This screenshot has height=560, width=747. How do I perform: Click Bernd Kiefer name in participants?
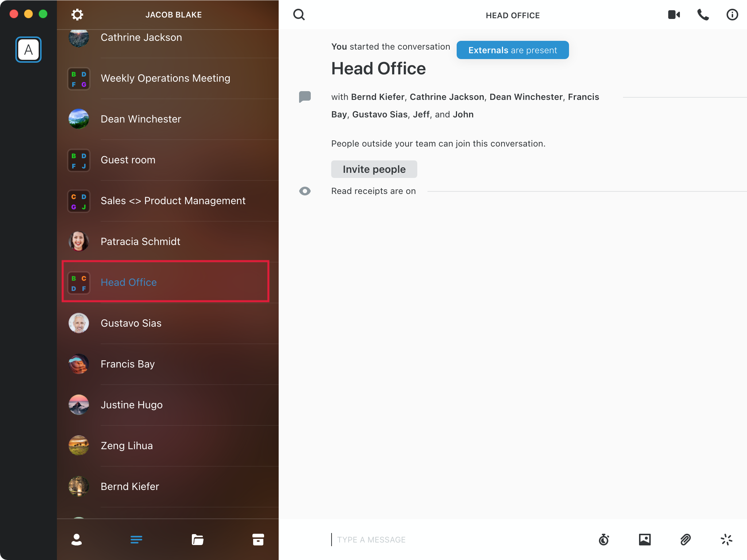coord(378,97)
